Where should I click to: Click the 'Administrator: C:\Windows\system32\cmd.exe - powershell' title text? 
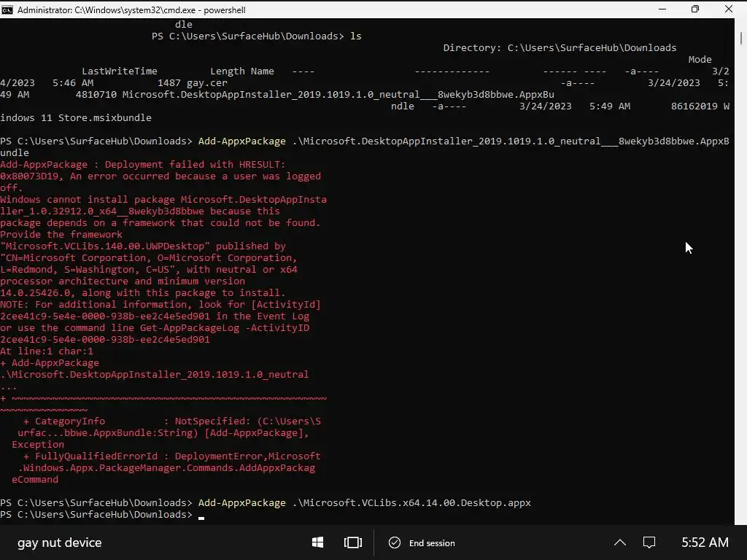point(131,10)
